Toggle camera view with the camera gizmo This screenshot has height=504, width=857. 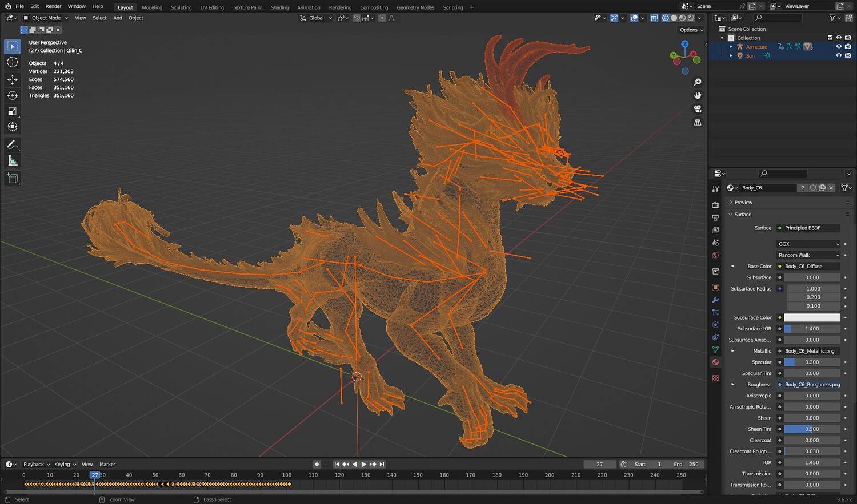click(x=698, y=109)
